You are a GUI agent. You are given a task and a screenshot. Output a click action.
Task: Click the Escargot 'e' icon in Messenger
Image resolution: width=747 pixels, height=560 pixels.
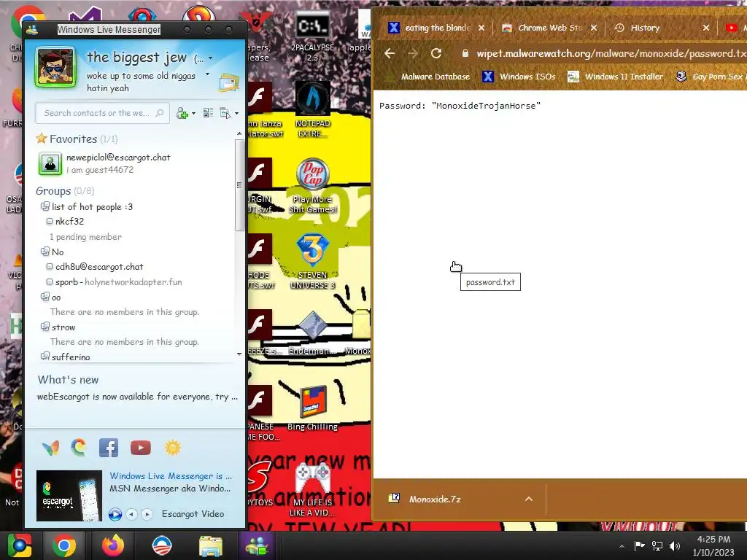[x=79, y=448]
